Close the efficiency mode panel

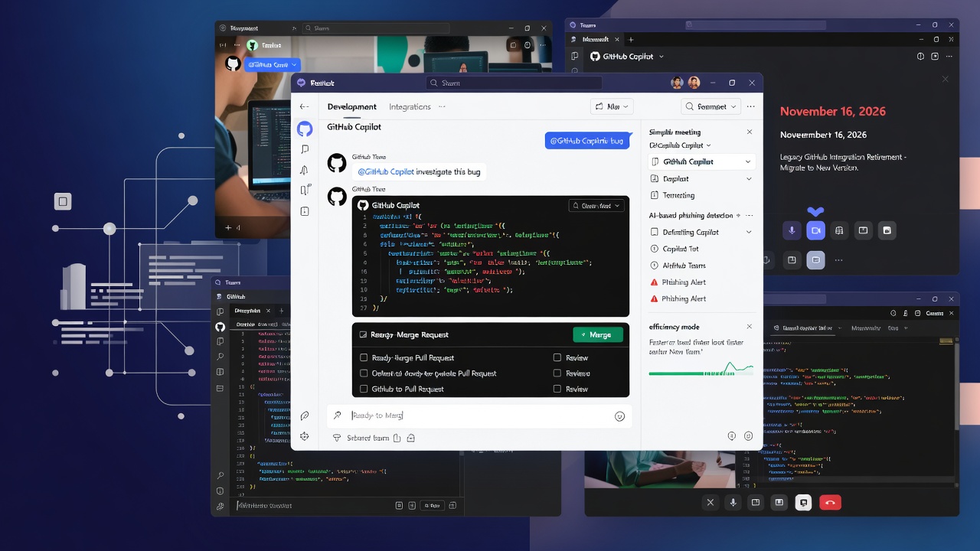point(750,327)
